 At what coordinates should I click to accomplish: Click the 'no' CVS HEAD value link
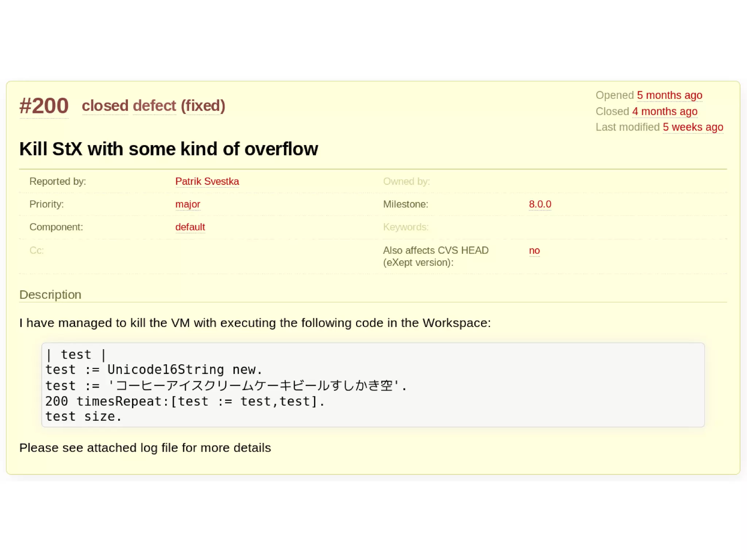[x=534, y=250]
